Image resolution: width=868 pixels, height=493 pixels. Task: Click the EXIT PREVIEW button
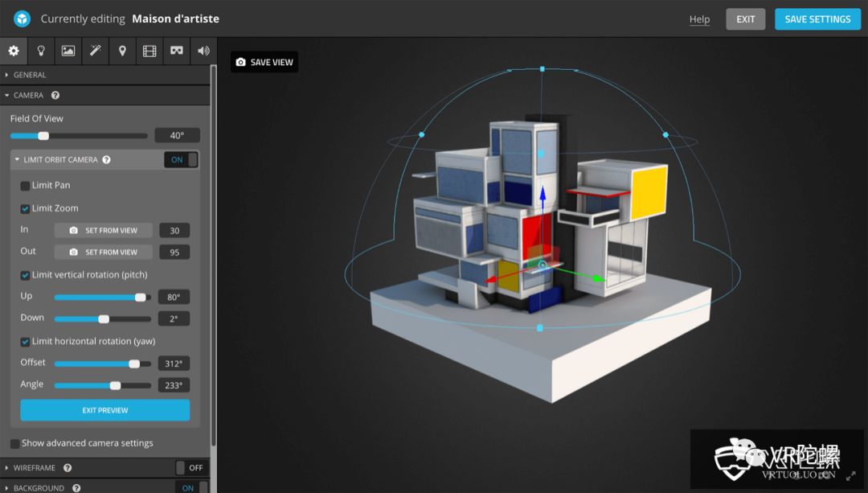click(x=105, y=410)
